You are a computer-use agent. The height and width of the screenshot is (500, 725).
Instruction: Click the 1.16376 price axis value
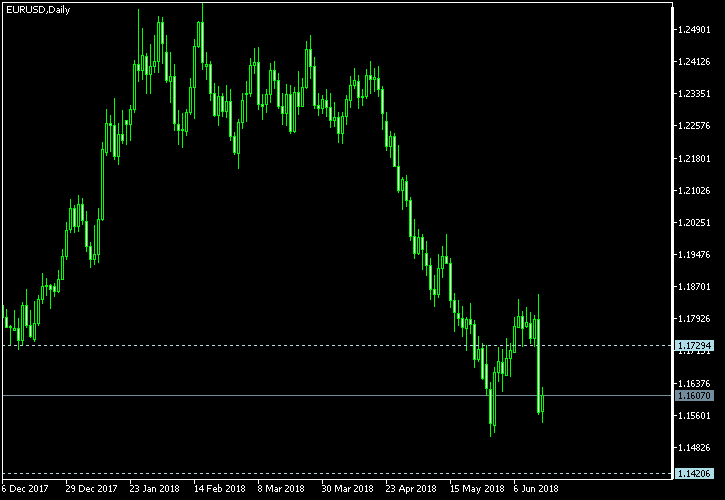click(694, 383)
